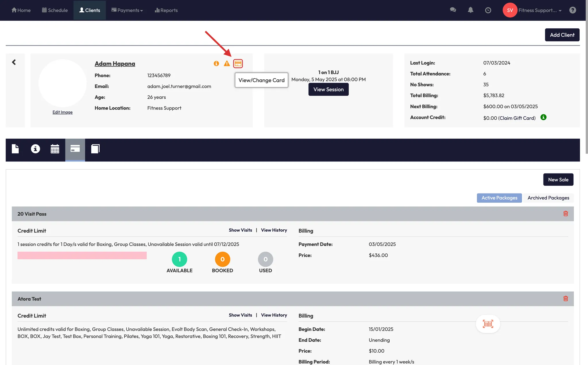Click the pink credit usage bar
Image resolution: width=588 pixels, height=365 pixels.
pos(82,255)
